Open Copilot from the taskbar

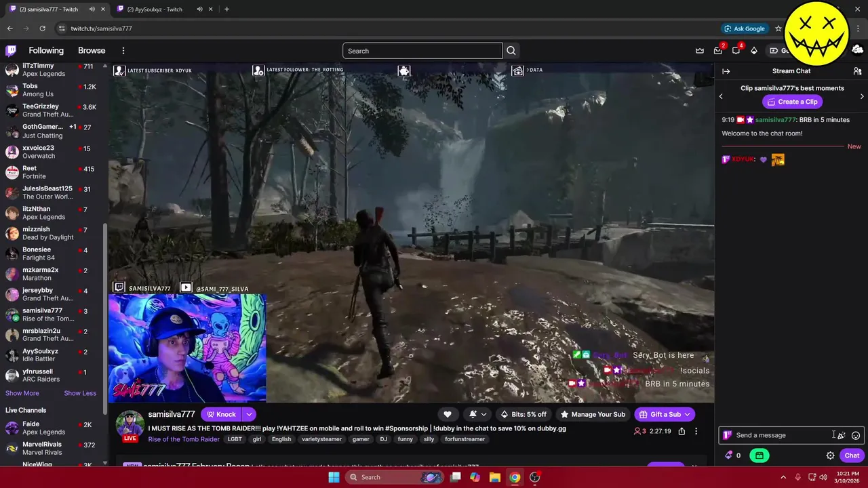click(475, 477)
